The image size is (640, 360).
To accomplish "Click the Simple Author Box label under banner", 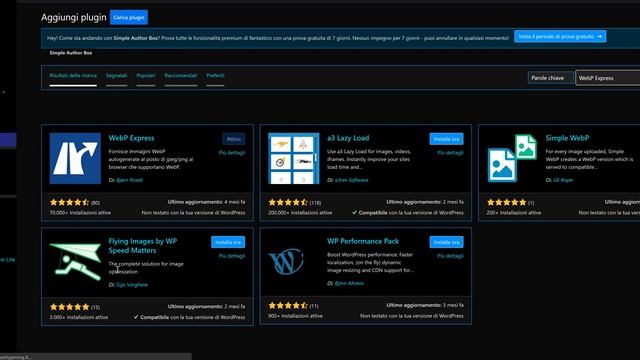I will [x=71, y=53].
